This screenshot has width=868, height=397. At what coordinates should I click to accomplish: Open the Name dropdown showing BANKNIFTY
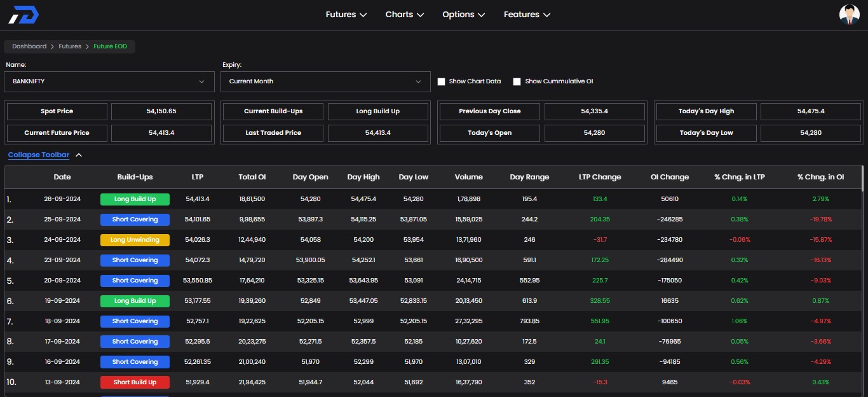click(109, 81)
